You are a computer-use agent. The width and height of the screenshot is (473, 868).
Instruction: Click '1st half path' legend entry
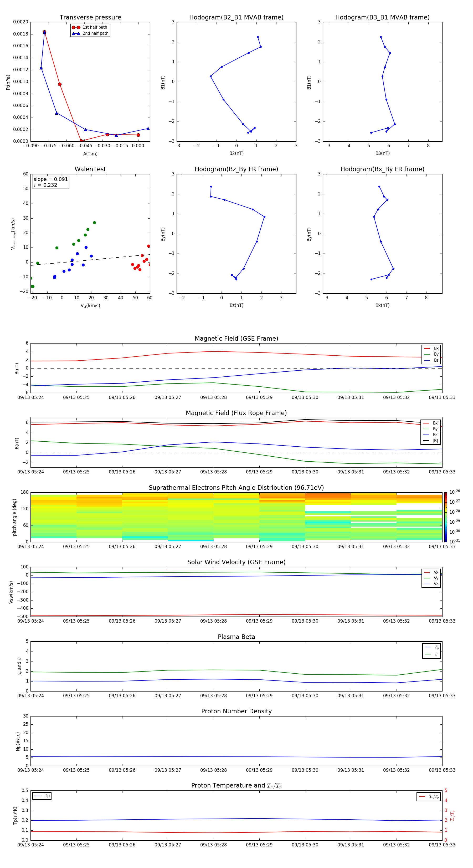click(90, 27)
